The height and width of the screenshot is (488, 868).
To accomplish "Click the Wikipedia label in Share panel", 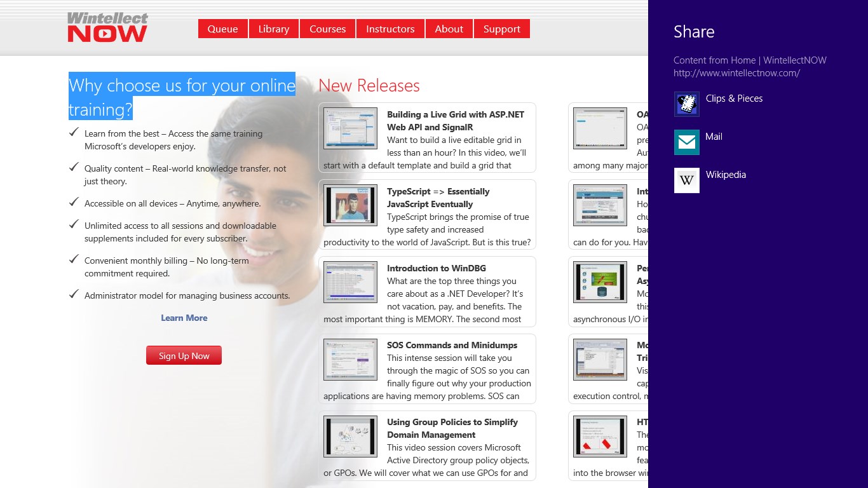I will pos(726,175).
